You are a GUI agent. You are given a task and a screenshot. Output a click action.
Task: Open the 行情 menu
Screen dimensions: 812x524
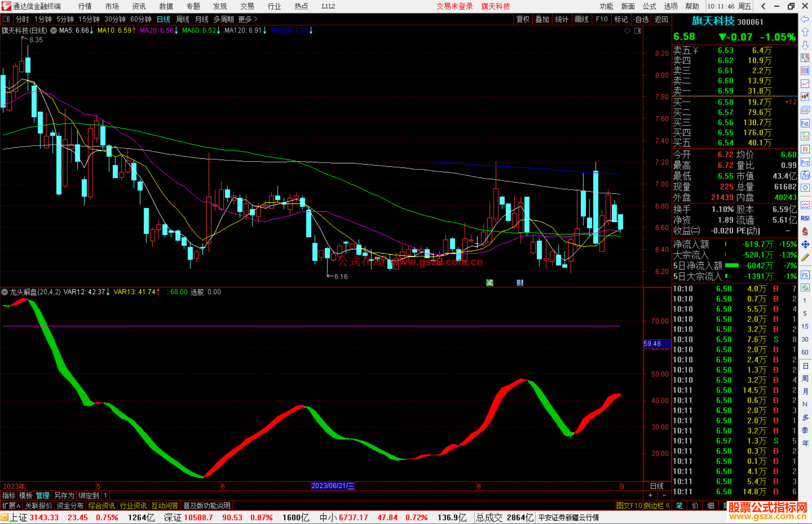click(x=85, y=6)
